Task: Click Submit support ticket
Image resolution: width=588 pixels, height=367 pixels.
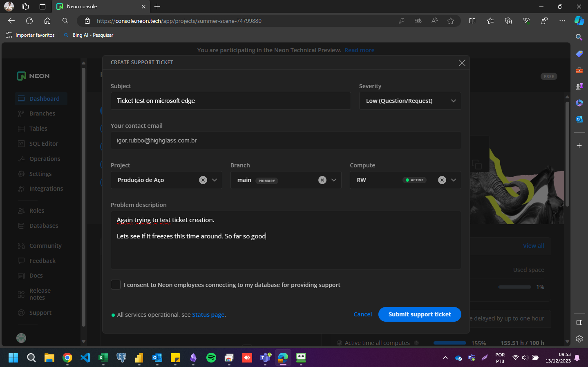Action: click(x=420, y=314)
